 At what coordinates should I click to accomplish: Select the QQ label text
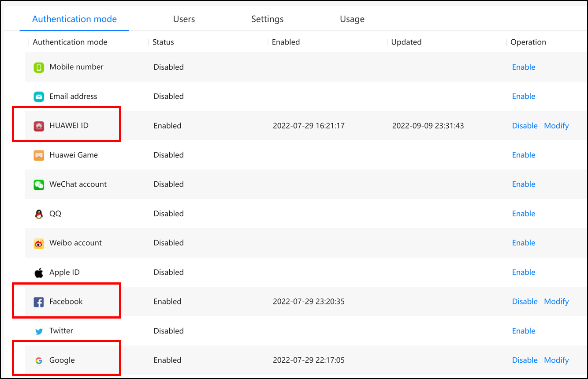pyautogui.click(x=55, y=214)
